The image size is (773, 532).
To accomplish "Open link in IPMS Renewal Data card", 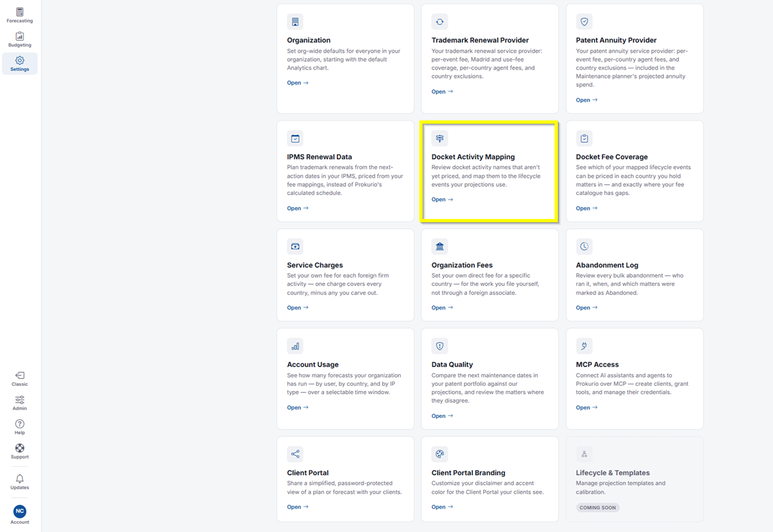I will coord(298,208).
